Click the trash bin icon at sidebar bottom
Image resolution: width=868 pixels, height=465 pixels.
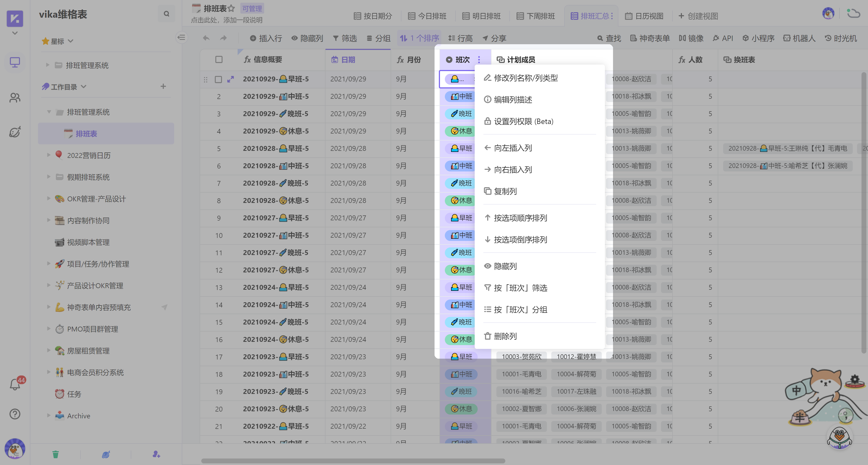pyautogui.click(x=56, y=454)
